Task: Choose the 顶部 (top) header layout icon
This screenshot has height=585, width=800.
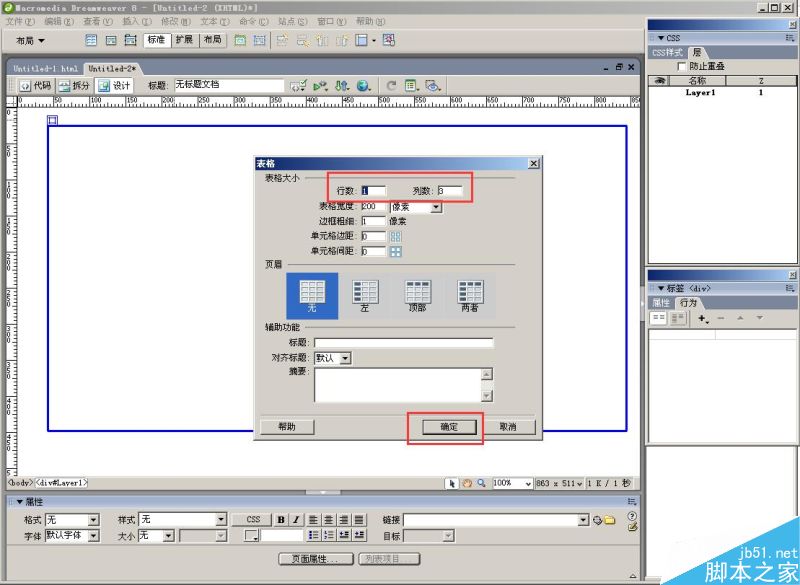Action: pos(418,292)
